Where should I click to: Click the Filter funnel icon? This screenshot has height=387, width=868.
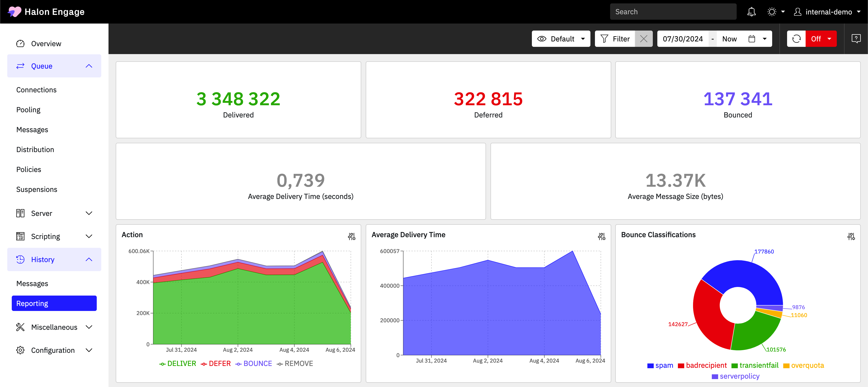tap(604, 39)
